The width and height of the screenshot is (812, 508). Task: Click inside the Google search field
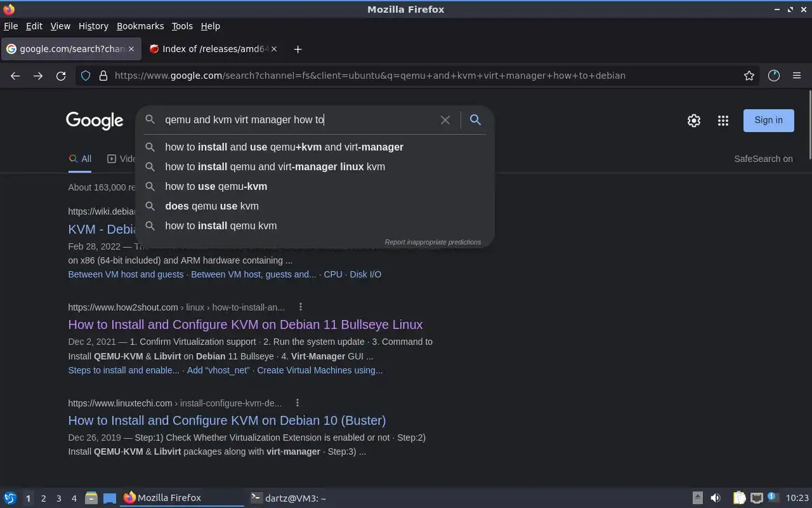[x=298, y=119]
